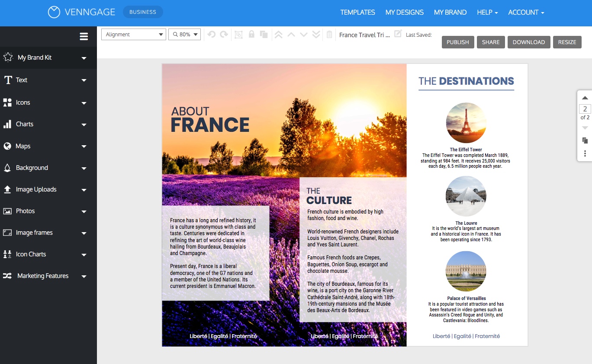The image size is (592, 364).
Task: Click the hamburger menu icon in sidebar
Action: 84,37
